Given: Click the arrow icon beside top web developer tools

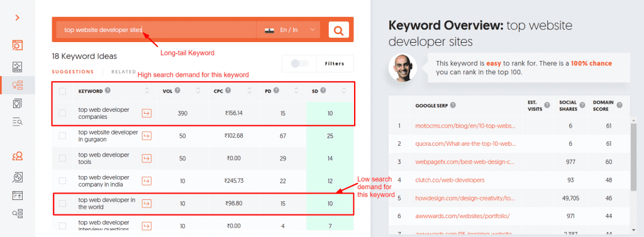Looking at the screenshot, I should [147, 158].
